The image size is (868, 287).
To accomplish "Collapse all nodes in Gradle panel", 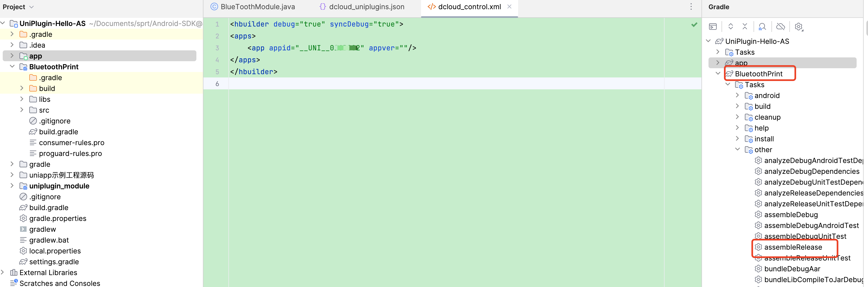I will coord(745,27).
